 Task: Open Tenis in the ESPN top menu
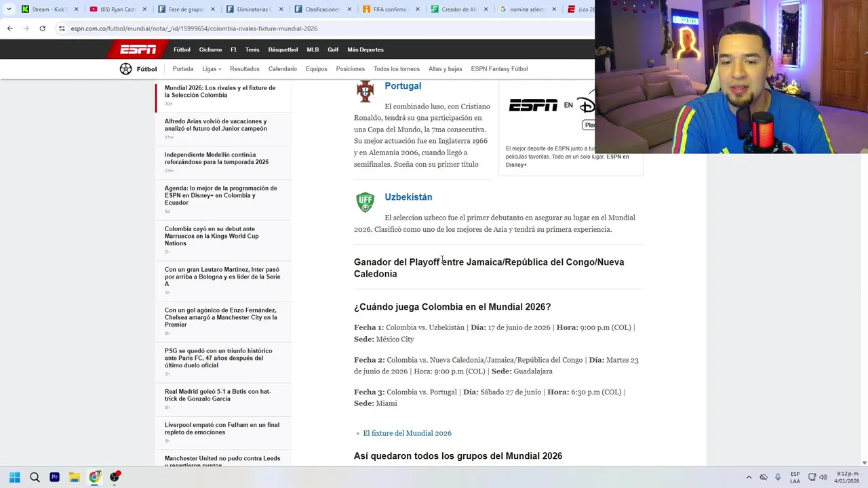tap(252, 49)
